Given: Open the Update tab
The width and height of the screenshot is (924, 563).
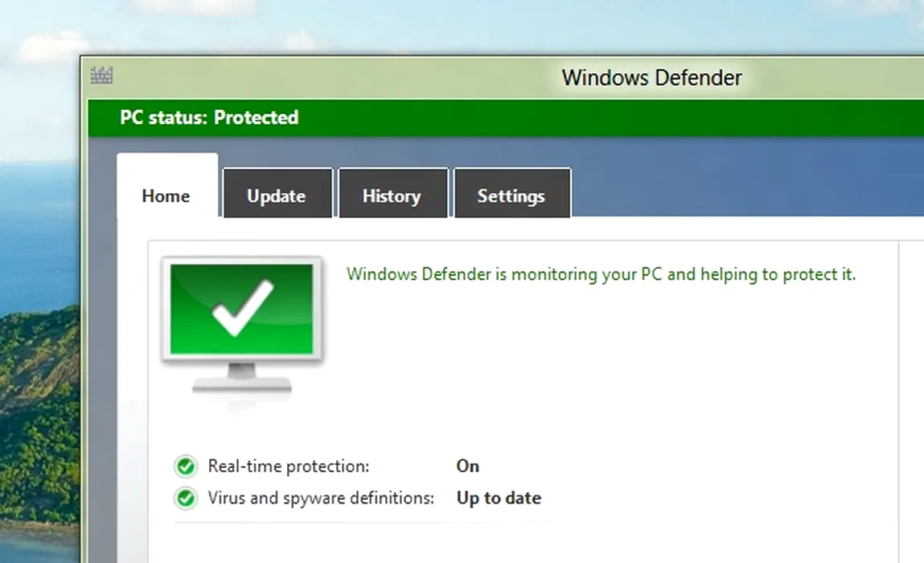Looking at the screenshot, I should pyautogui.click(x=277, y=193).
